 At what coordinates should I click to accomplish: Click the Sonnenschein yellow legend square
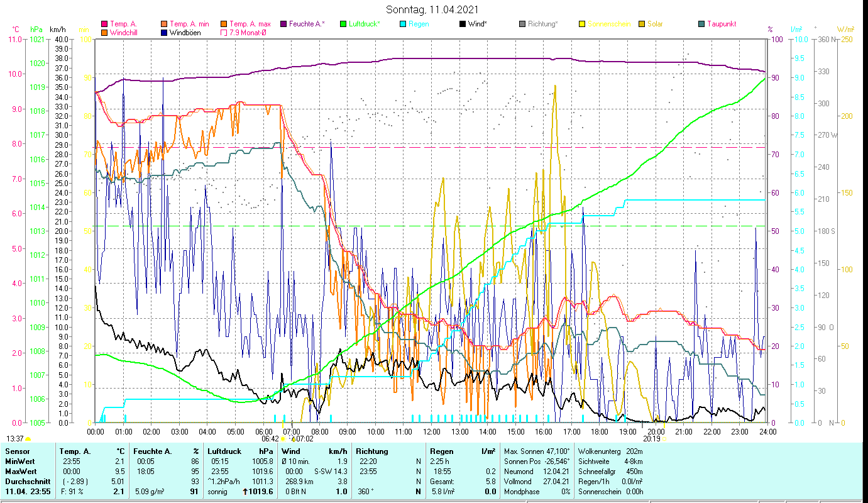pos(581,24)
